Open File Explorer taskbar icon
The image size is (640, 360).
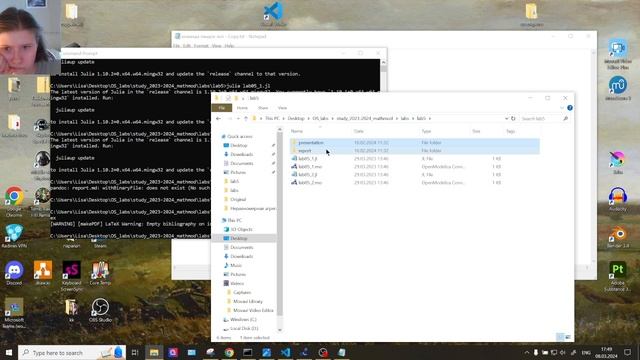coord(154,352)
